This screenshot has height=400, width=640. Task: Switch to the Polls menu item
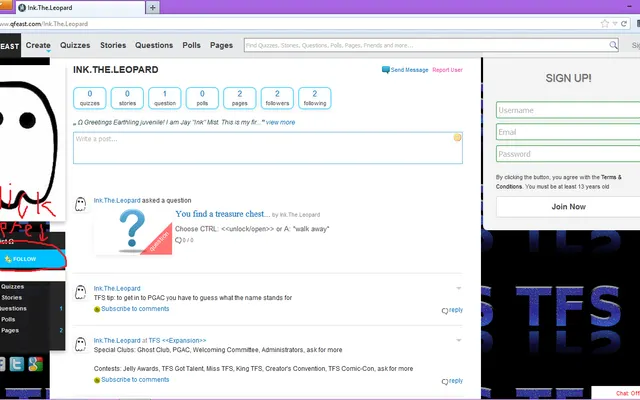191,45
